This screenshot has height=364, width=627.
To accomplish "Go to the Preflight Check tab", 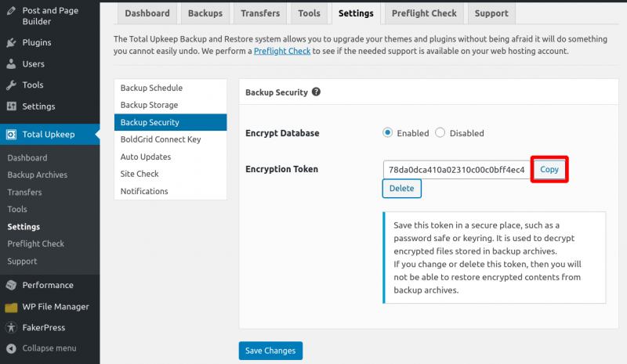I will click(x=424, y=13).
